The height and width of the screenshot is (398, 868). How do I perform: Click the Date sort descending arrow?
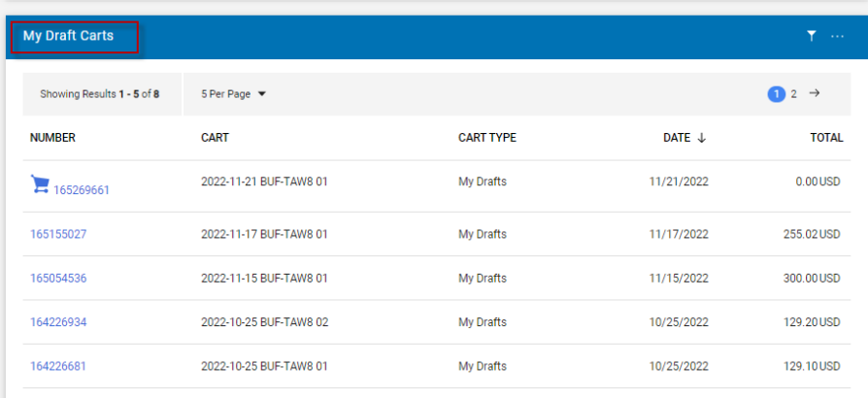701,138
